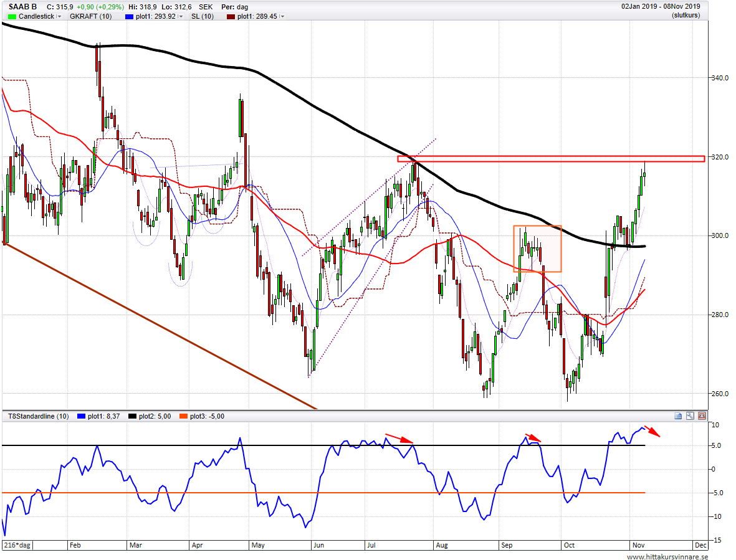Click the 300.0 price axis label
The height and width of the screenshot is (560, 736).
tap(720, 235)
